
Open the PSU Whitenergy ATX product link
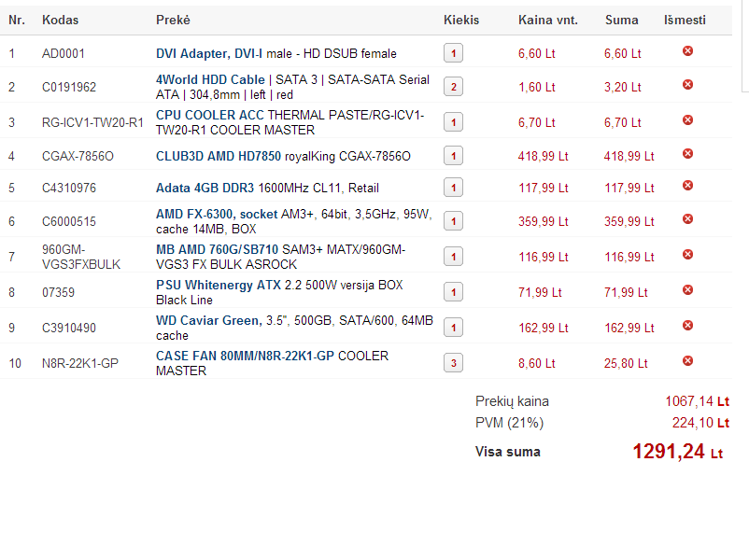[219, 285]
